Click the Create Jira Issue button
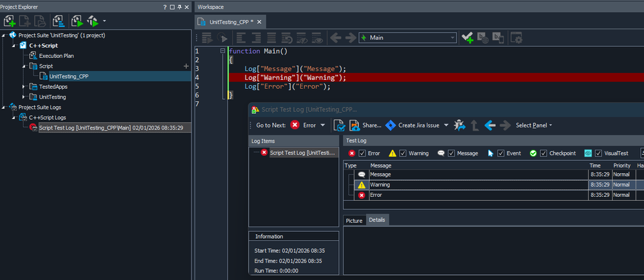The image size is (644, 280). [418, 125]
